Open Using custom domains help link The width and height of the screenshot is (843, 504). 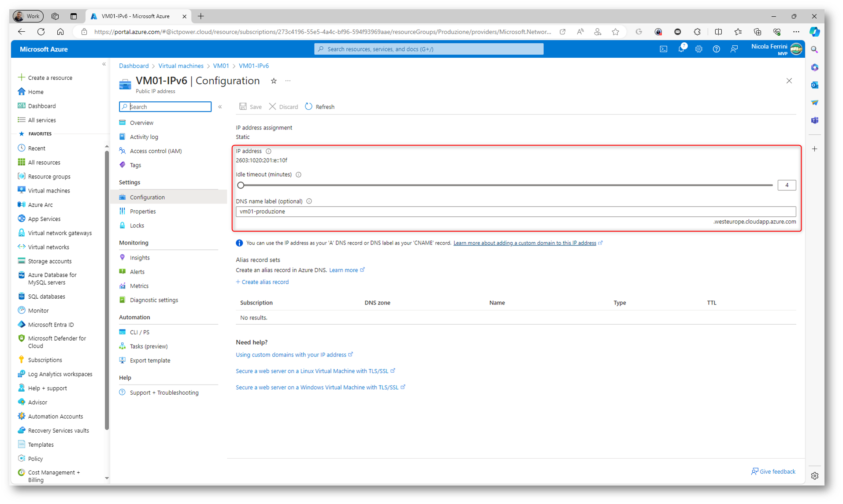click(x=294, y=355)
